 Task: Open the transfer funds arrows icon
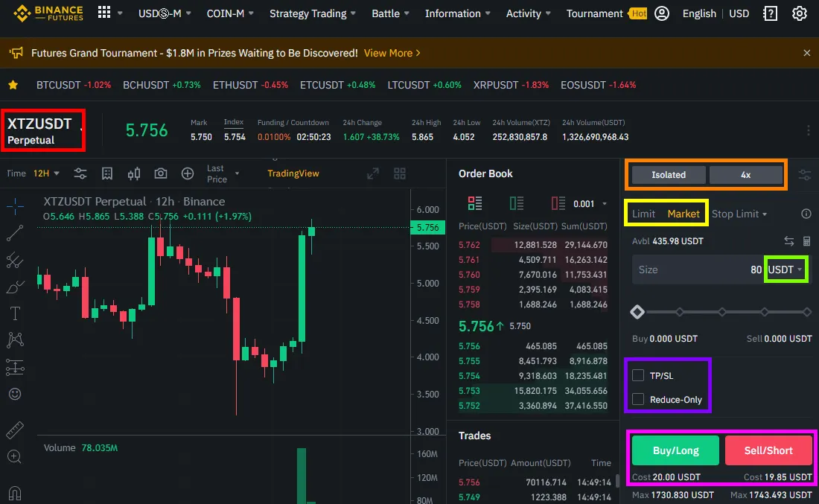point(788,240)
